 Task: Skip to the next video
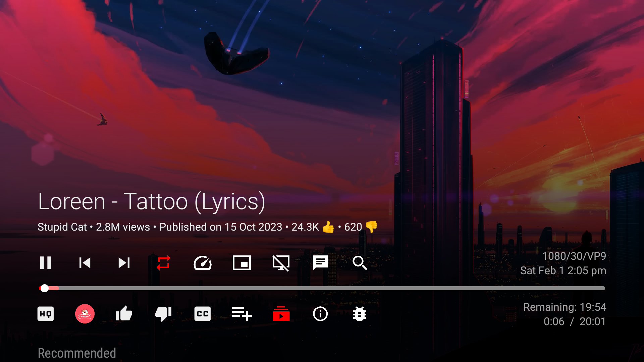(124, 263)
